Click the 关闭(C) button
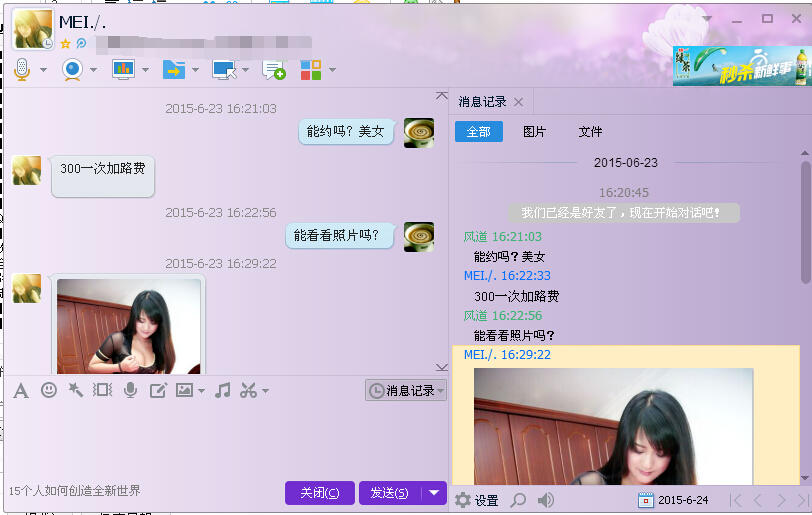 320,493
